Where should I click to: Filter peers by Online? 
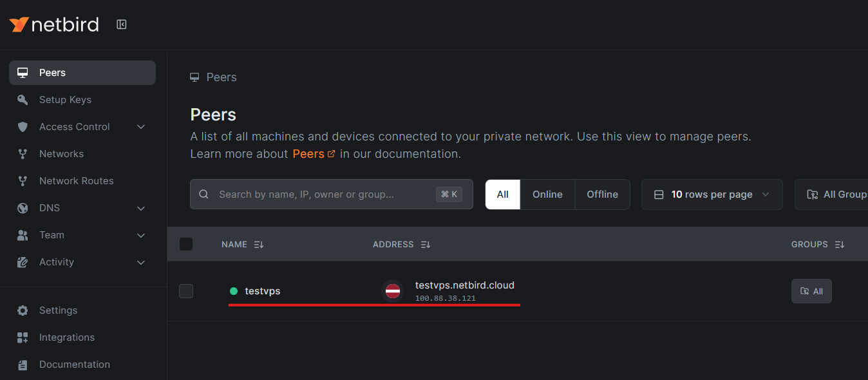(x=547, y=195)
